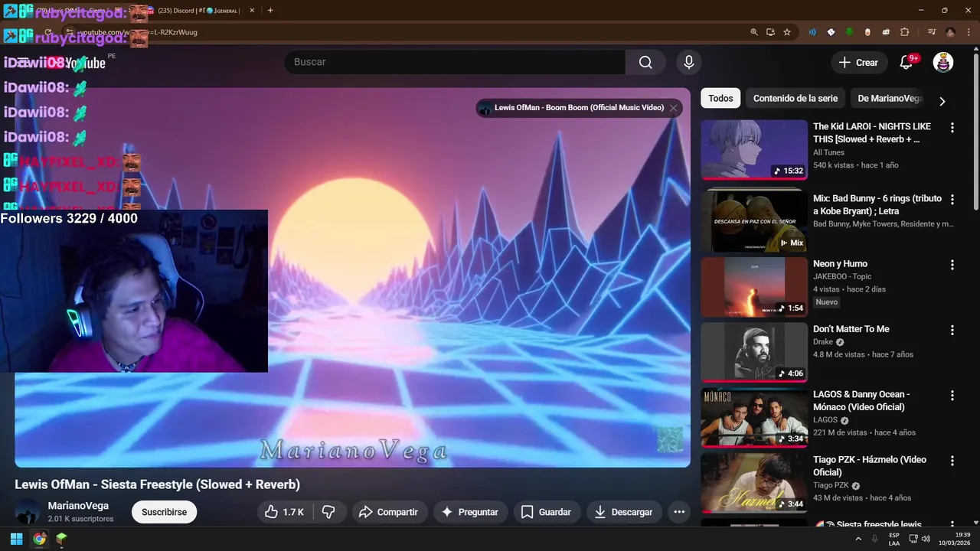980x551 pixels.
Task: Subscribe with the Suscribirse button
Action: pos(164,512)
